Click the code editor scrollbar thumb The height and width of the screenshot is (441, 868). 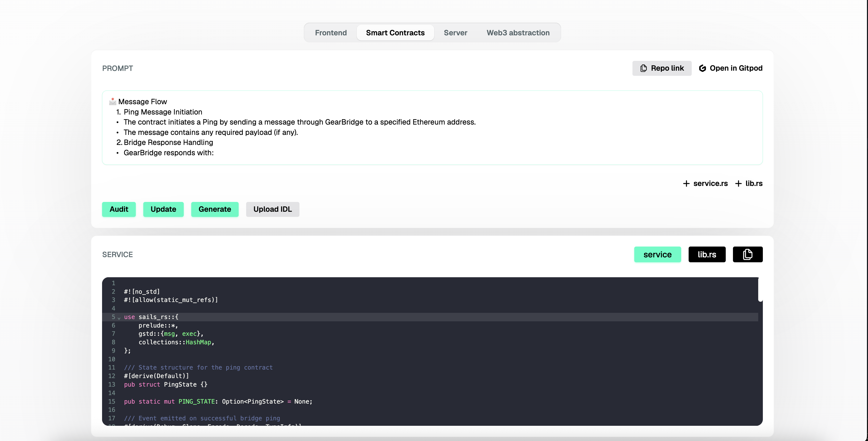tap(760, 289)
